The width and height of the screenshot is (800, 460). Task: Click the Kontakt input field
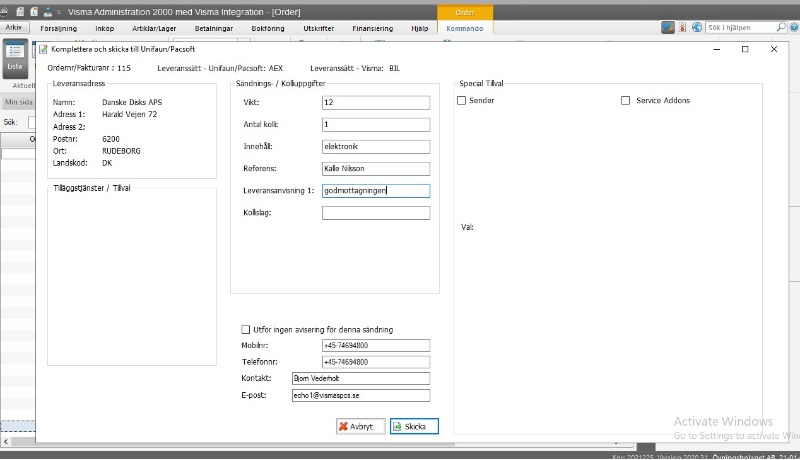tap(361, 378)
